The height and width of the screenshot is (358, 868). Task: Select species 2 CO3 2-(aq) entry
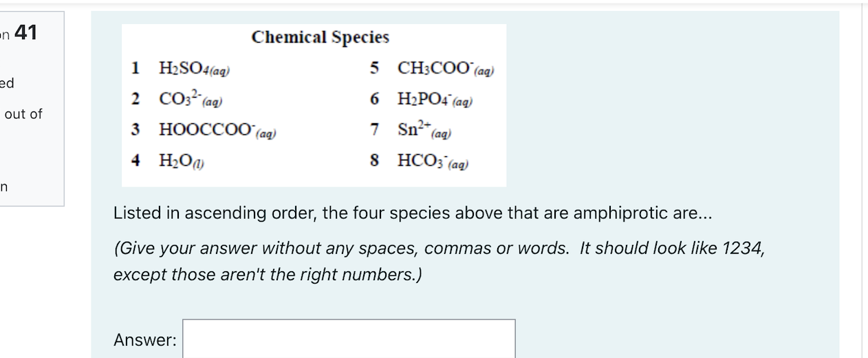point(177,99)
